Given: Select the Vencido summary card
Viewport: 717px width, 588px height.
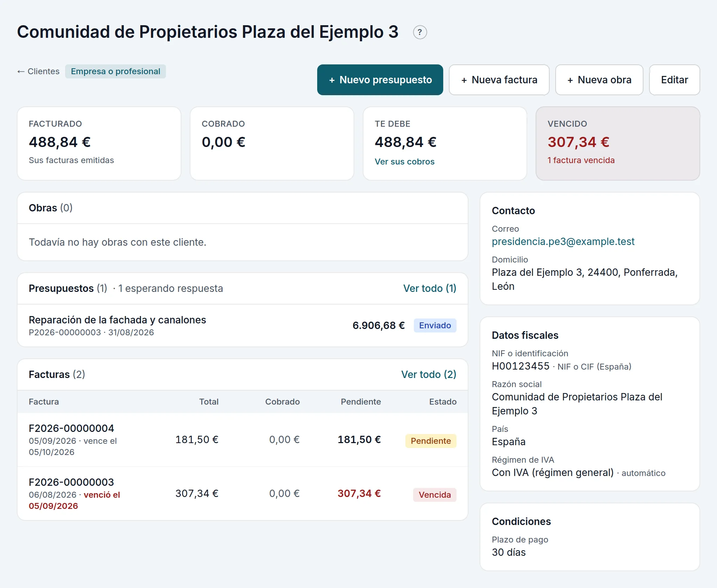Looking at the screenshot, I should [x=618, y=143].
